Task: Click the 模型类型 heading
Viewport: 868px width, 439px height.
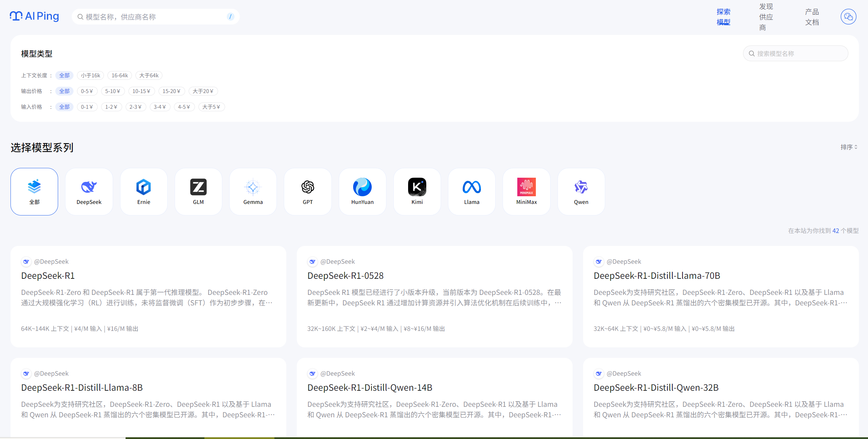Action: coord(37,54)
